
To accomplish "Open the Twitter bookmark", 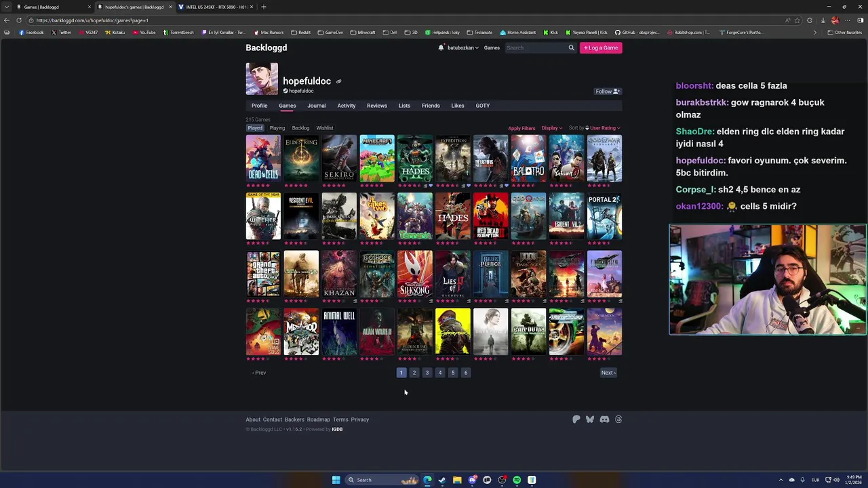I will 61,33.
